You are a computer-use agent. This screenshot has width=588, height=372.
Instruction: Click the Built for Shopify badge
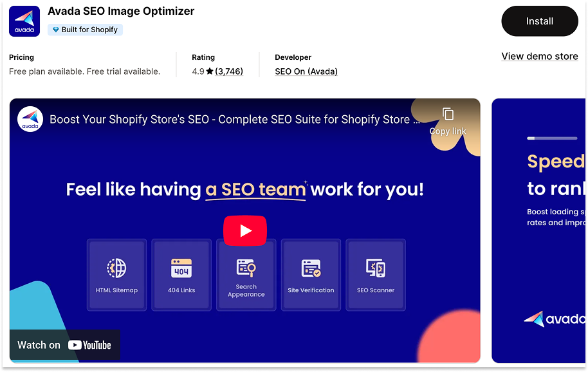coord(85,30)
